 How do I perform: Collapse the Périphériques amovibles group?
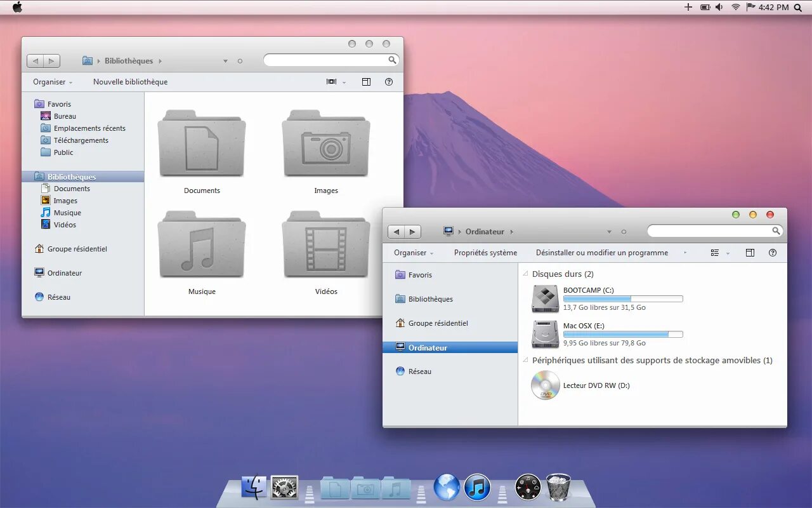coord(526,360)
